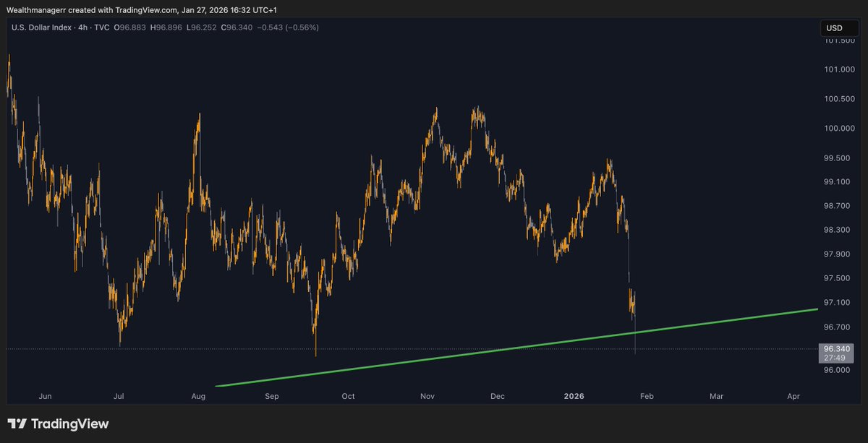Click the Feb label on time axis
The image size is (868, 443).
(x=646, y=396)
